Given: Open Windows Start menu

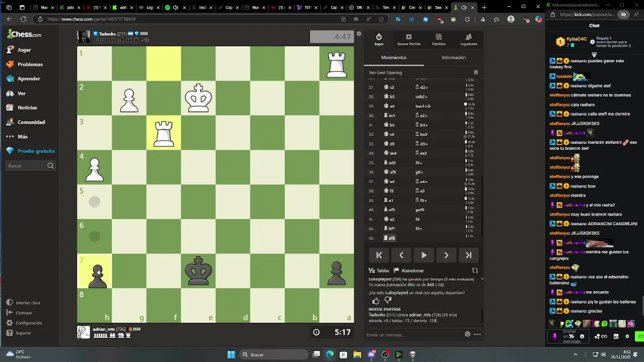Looking at the screenshot, I should pos(231,354).
